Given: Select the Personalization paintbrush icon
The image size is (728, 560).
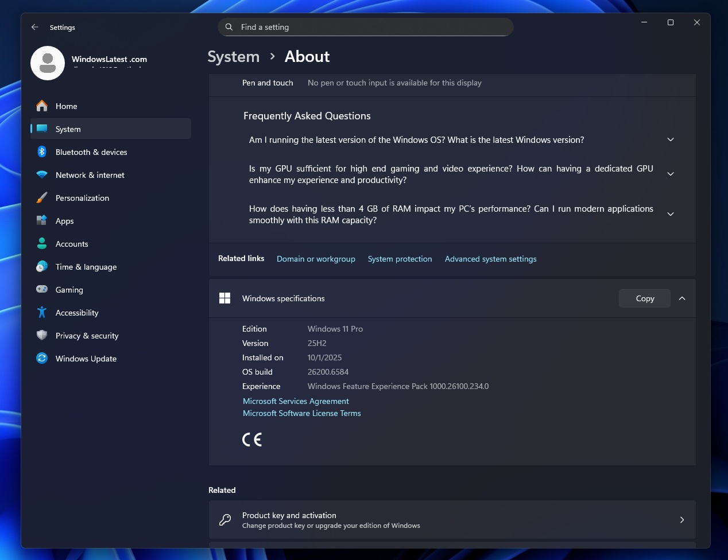Looking at the screenshot, I should pyautogui.click(x=42, y=198).
